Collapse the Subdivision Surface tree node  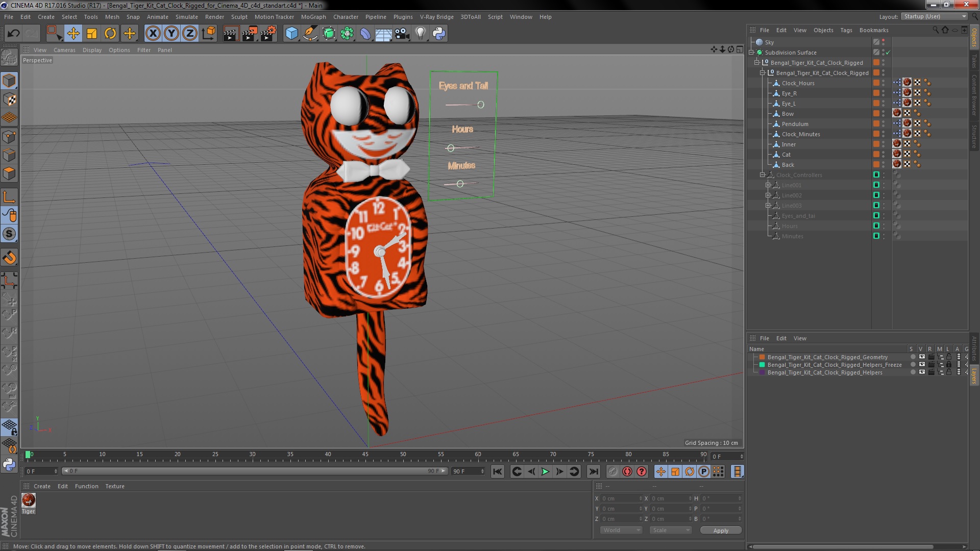[751, 53]
